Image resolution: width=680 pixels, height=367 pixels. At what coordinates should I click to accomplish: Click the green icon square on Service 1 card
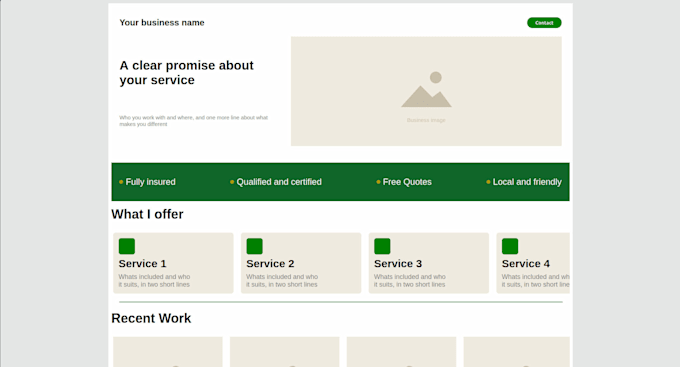(x=127, y=246)
